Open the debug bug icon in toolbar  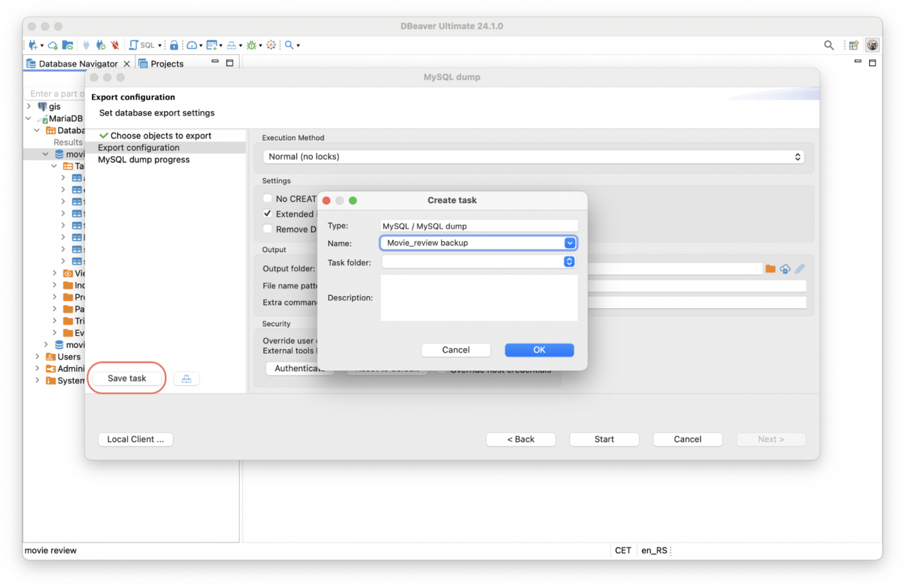252,45
